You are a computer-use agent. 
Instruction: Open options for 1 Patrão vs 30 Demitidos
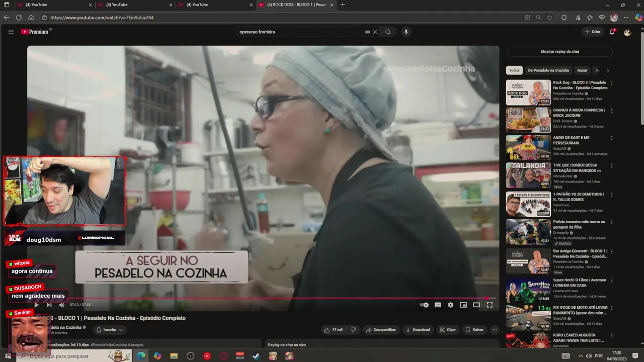612,194
